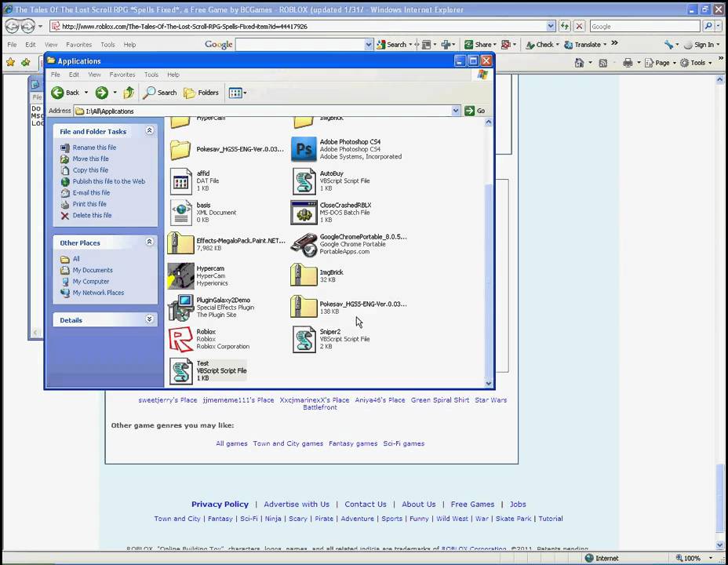This screenshot has width=728, height=565.
Task: Expand the Explorer address bar dropdown
Action: 456,111
